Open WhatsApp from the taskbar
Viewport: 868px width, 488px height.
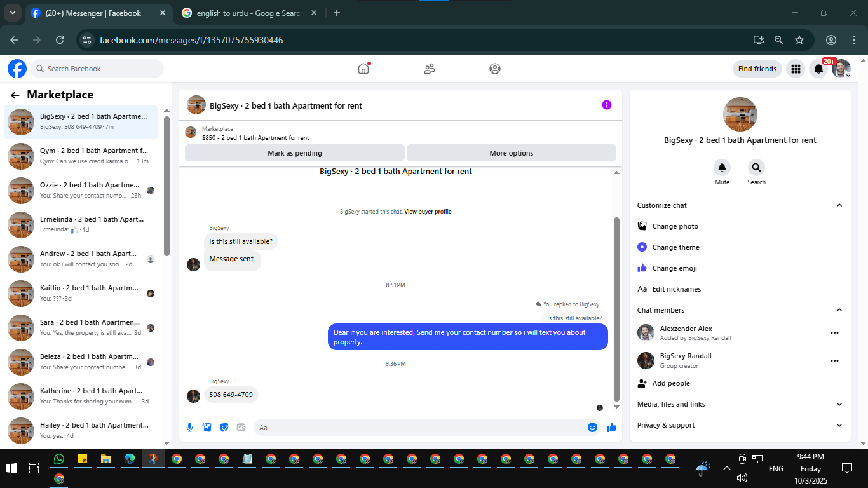pos(59,459)
